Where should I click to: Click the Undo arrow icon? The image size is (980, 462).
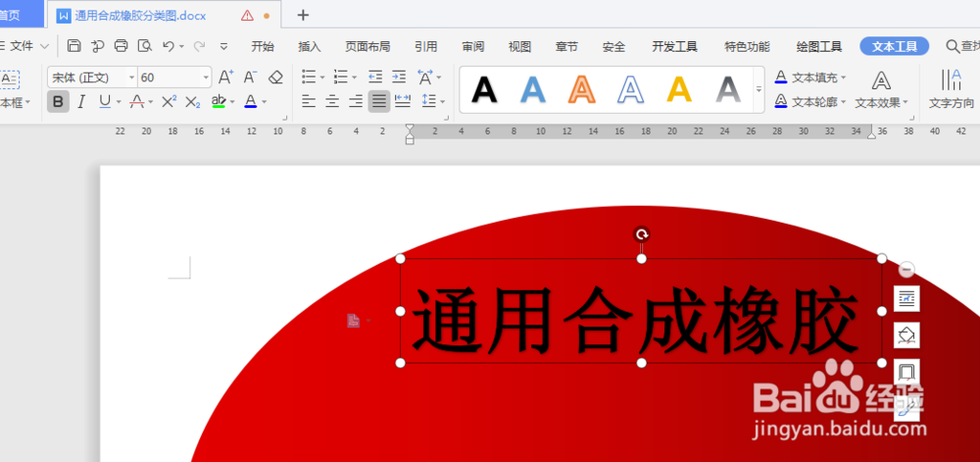point(169,46)
